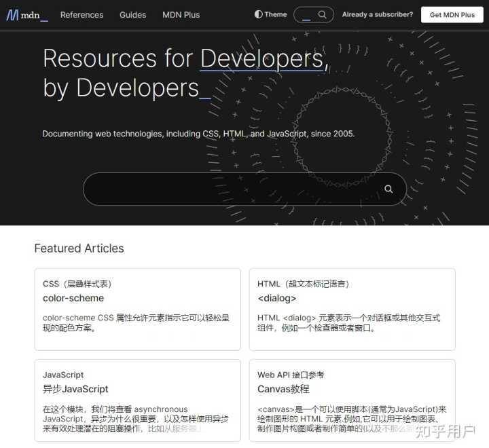Toggle the Theme switcher

point(270,14)
